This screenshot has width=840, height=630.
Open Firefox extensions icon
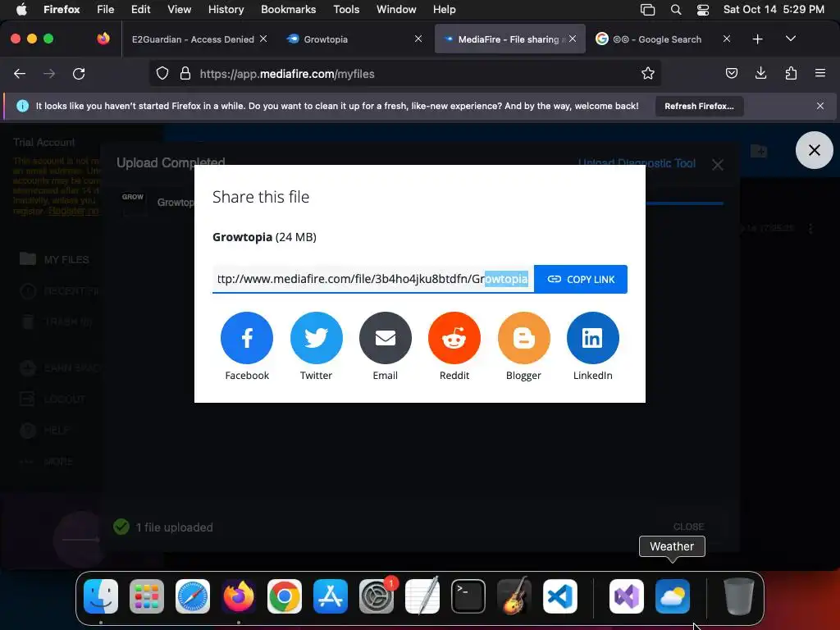(791, 73)
